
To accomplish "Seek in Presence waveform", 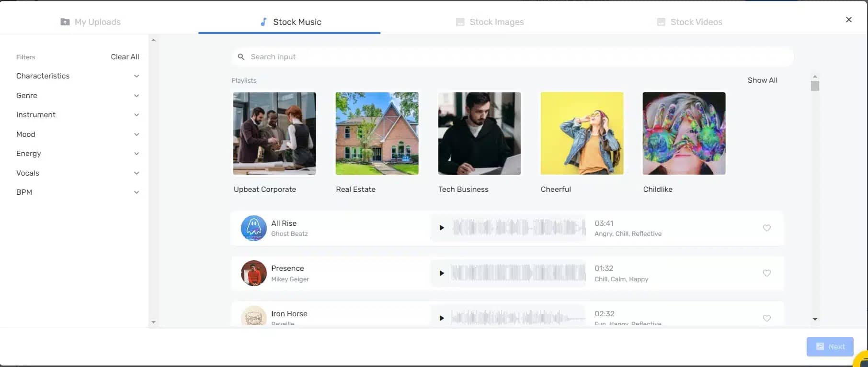I will click(519, 273).
